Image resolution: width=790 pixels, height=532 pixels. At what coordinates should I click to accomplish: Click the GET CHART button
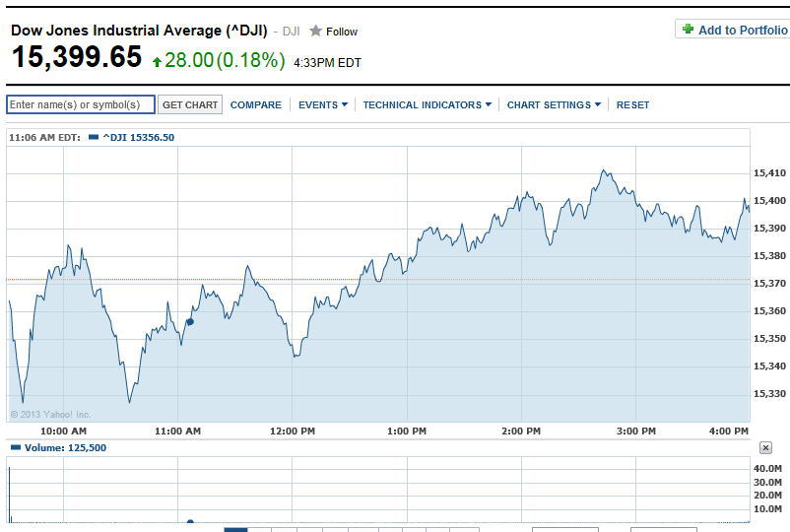190,104
